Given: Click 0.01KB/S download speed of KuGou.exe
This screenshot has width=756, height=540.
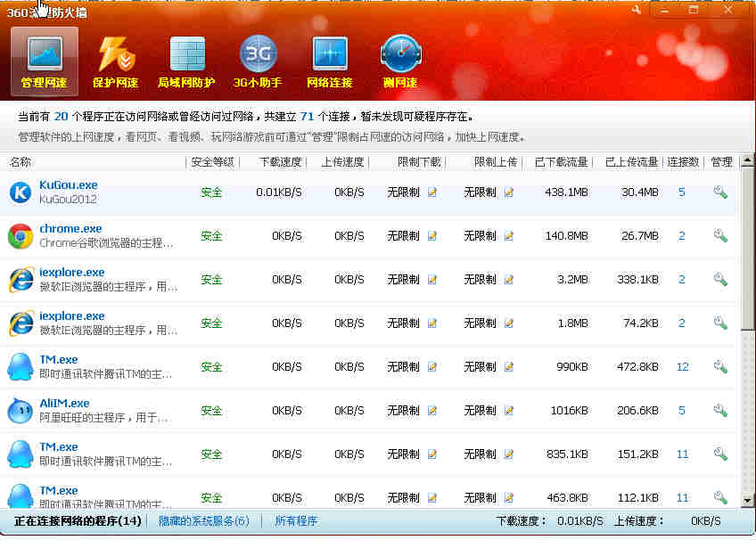Looking at the screenshot, I should pyautogui.click(x=279, y=192).
